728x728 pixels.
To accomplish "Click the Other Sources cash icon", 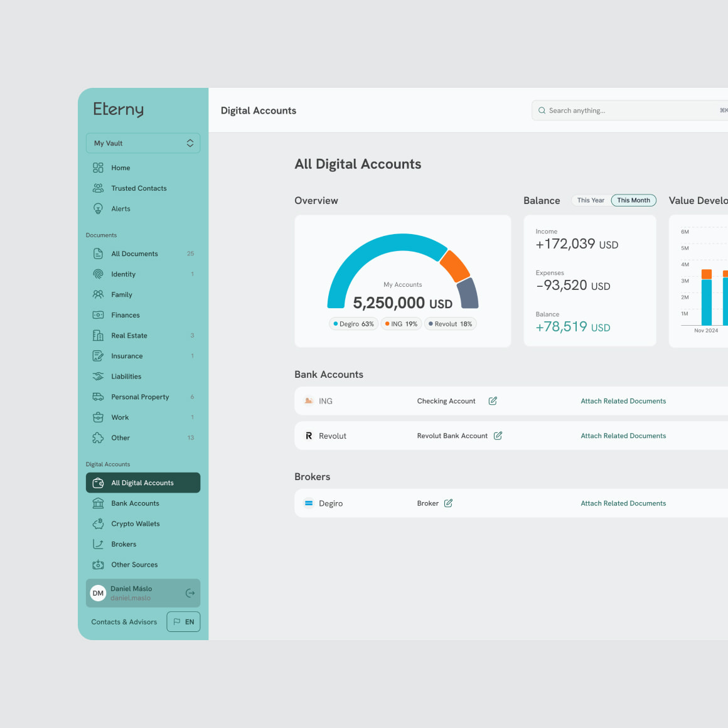I will click(x=98, y=565).
